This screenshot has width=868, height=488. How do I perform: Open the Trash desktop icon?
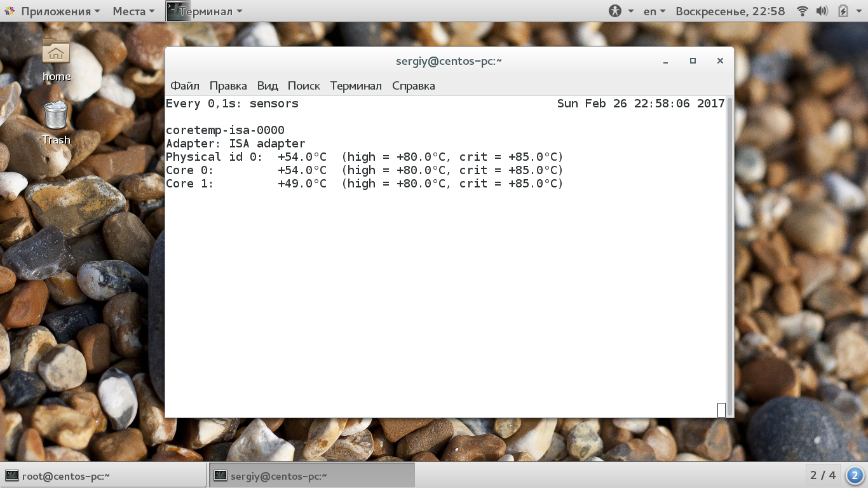[x=56, y=123]
